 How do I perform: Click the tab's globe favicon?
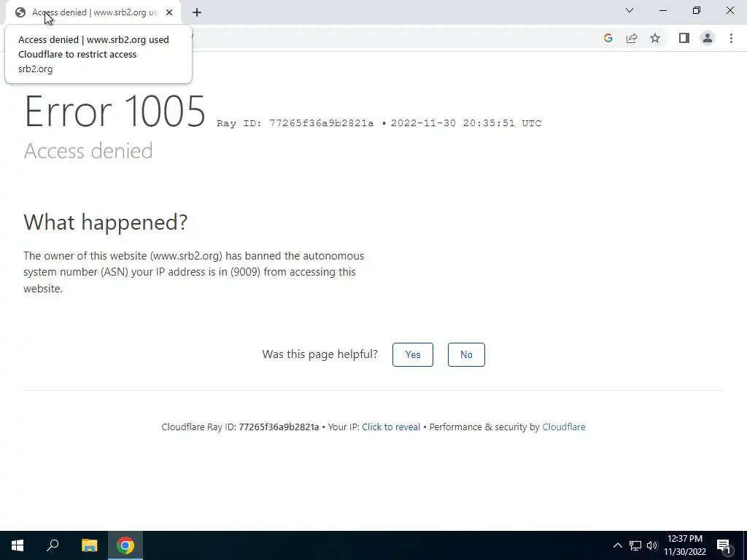coord(20,12)
